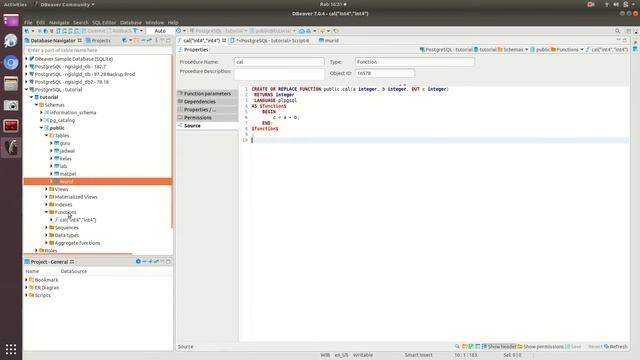Open the Properties tab
The width and height of the screenshot is (640, 360).
193,50
